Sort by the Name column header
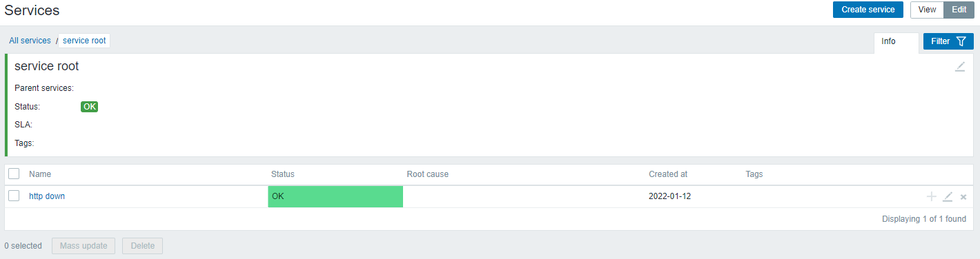 tap(40, 174)
